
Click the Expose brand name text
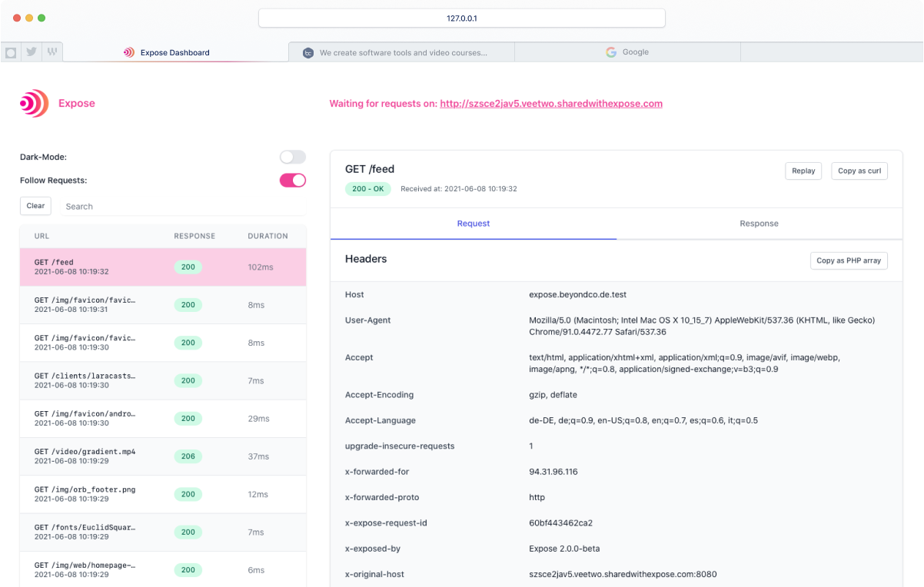[x=77, y=104]
